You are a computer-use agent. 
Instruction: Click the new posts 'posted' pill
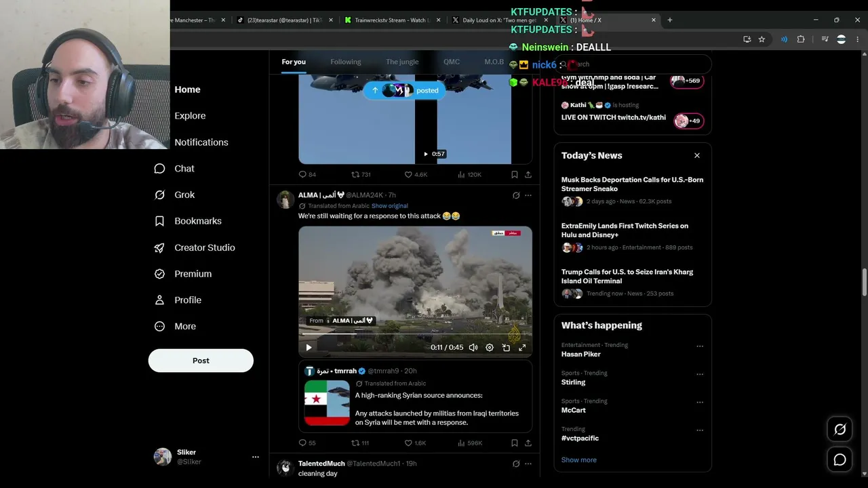(x=404, y=90)
